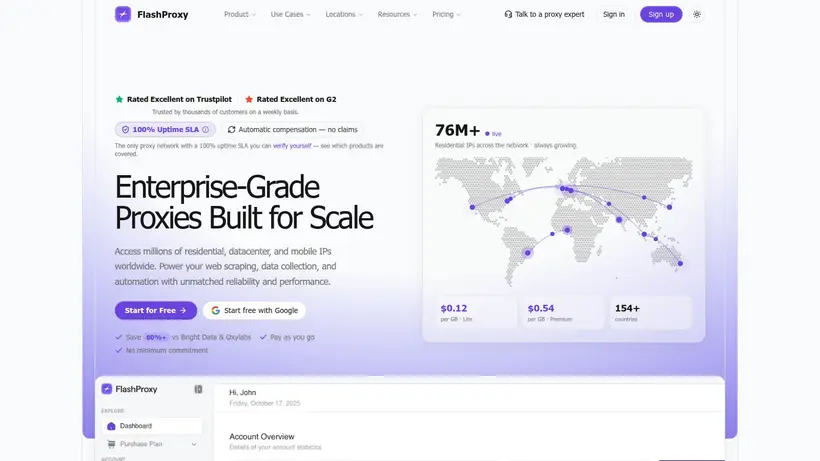Click the sidebar collapse icon in dashboard preview
This screenshot has width=820, height=461.
[x=198, y=389]
